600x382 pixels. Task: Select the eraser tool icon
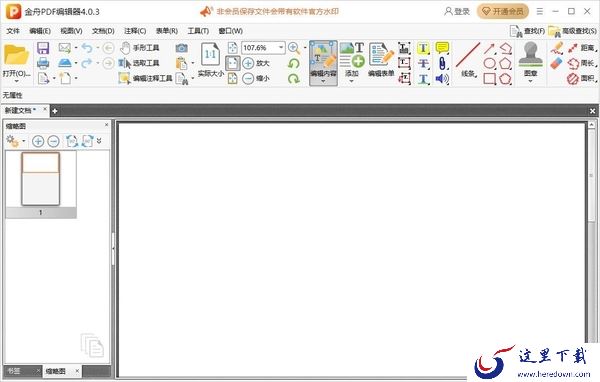point(556,64)
